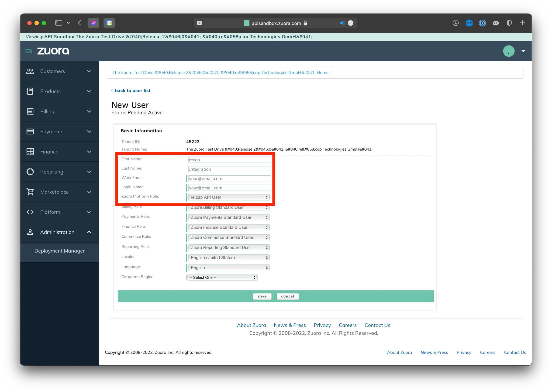Select the Zuora Platform Role dropdown
552x392 pixels.
(228, 197)
